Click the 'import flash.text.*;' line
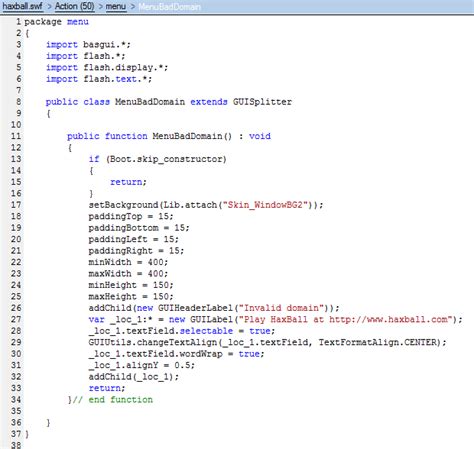Viewport: 474px width, 449px height. pos(99,79)
